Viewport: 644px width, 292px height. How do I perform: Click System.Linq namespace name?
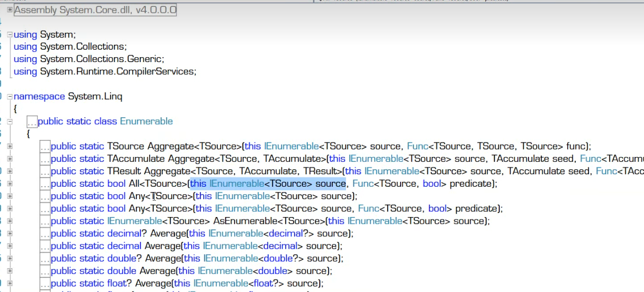click(95, 96)
